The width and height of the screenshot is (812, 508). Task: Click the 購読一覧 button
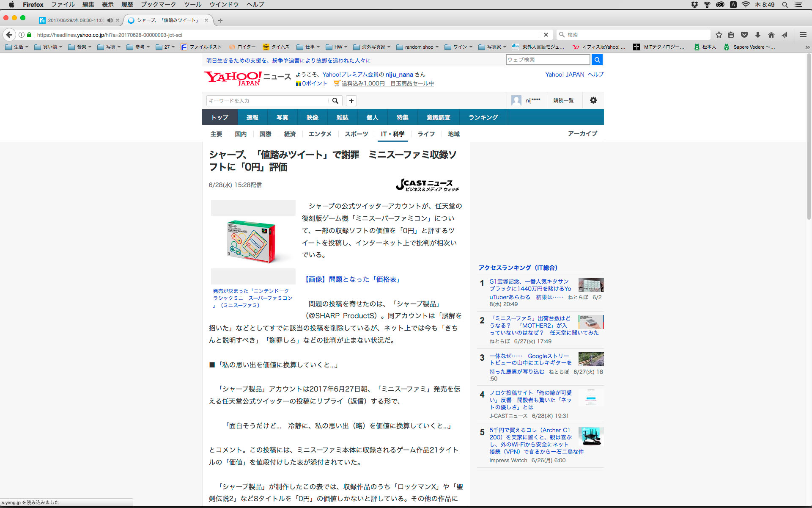[x=563, y=100]
